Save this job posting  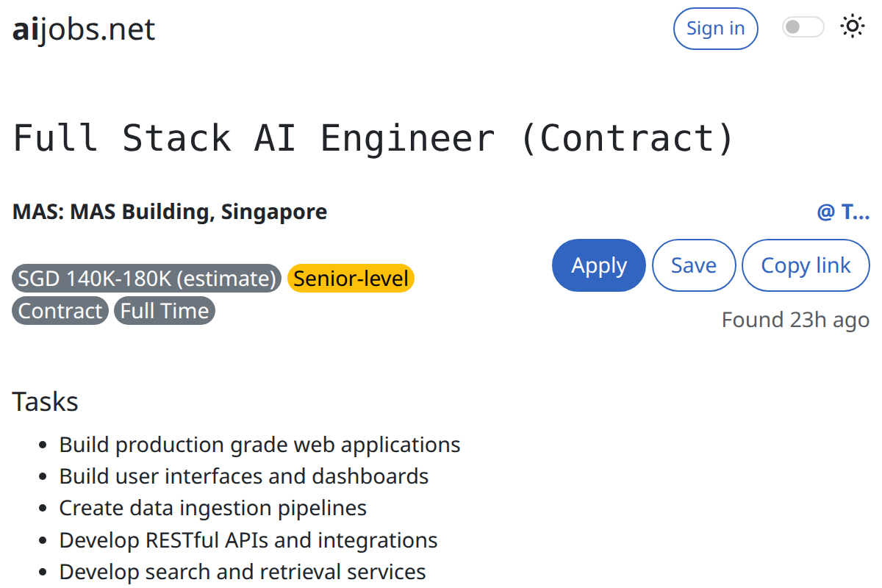(694, 265)
